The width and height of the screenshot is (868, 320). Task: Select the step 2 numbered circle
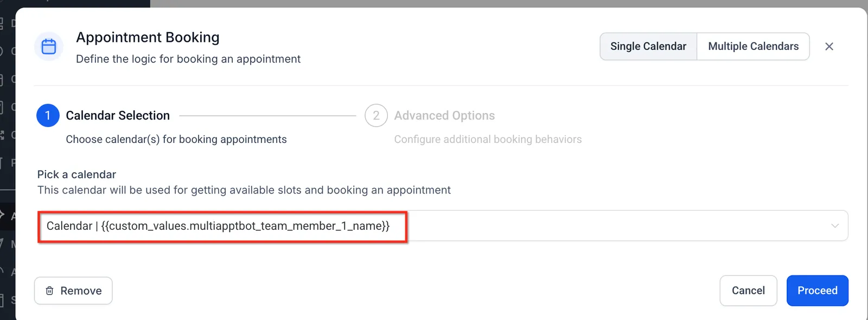[376, 116]
